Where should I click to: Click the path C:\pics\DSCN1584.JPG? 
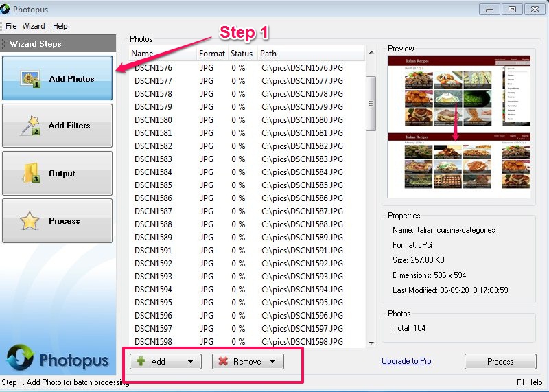tap(302, 172)
